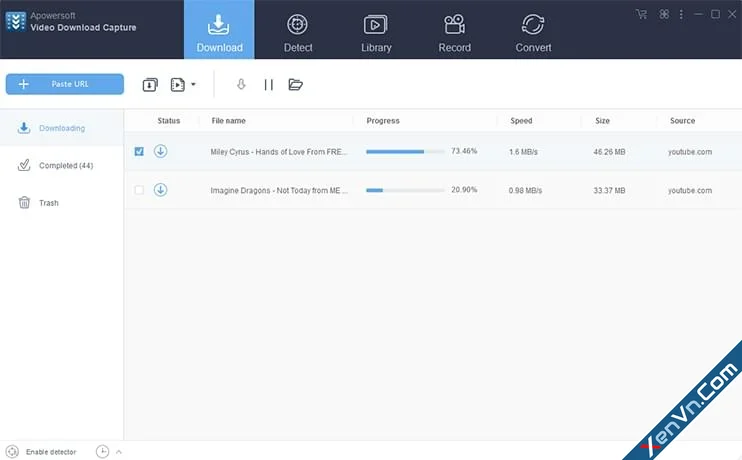This screenshot has height=460, width=742.
Task: Click the Trash bin icon
Action: click(24, 202)
